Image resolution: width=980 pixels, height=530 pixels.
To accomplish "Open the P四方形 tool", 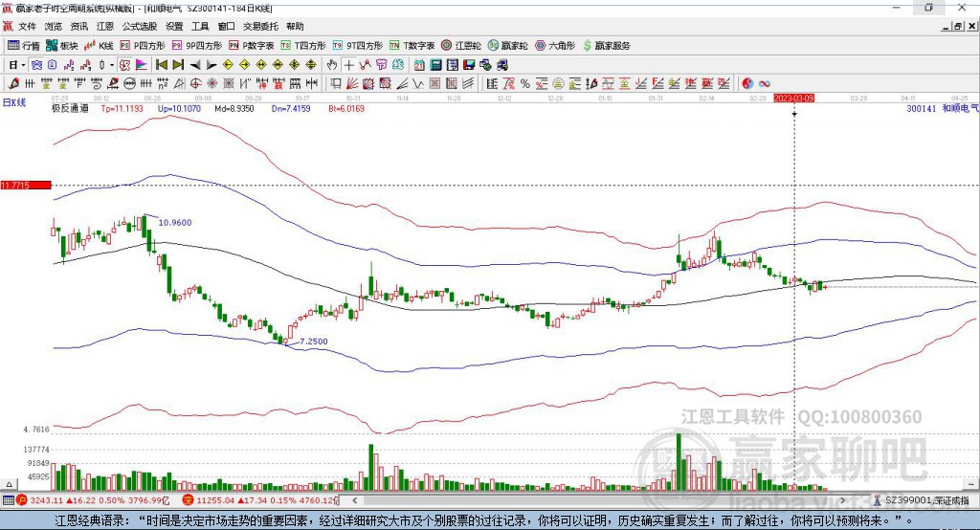I will click(x=143, y=46).
